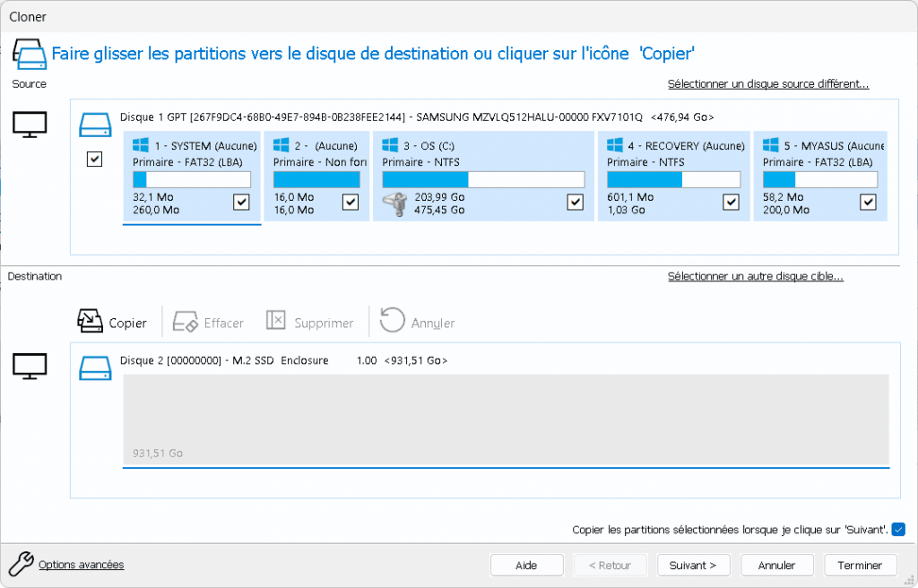Click the source computer monitor icon
This screenshot has height=588, width=918.
[x=30, y=124]
